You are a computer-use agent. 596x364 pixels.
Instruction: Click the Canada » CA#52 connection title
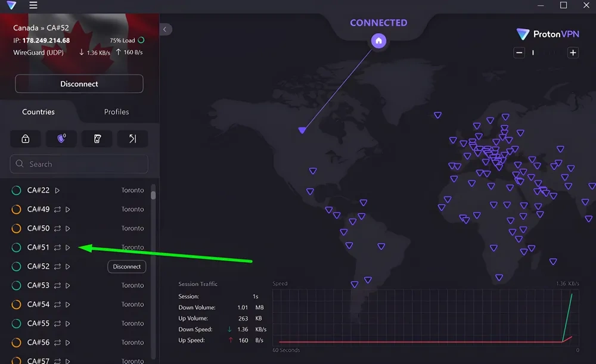coord(41,28)
